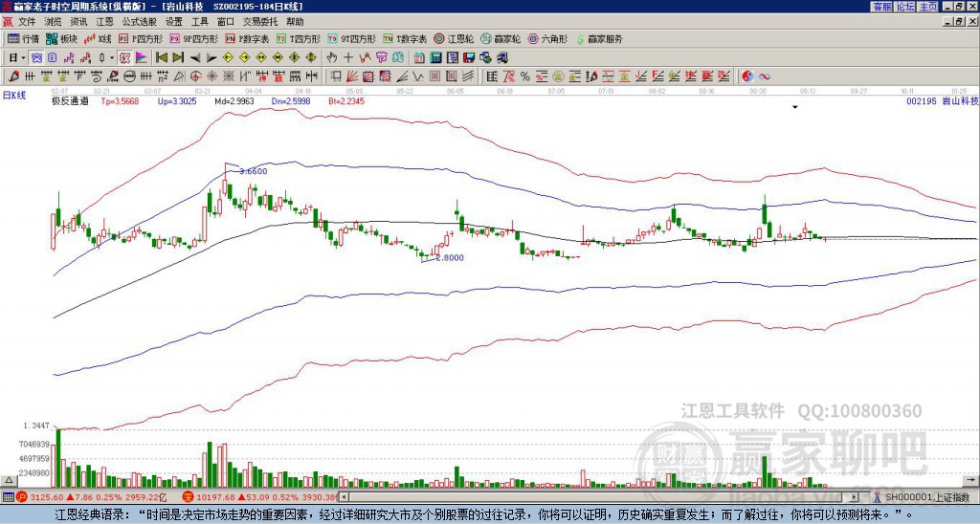Click the 极反通道 indicator name
Screen dimensions: 980x524
[70, 101]
